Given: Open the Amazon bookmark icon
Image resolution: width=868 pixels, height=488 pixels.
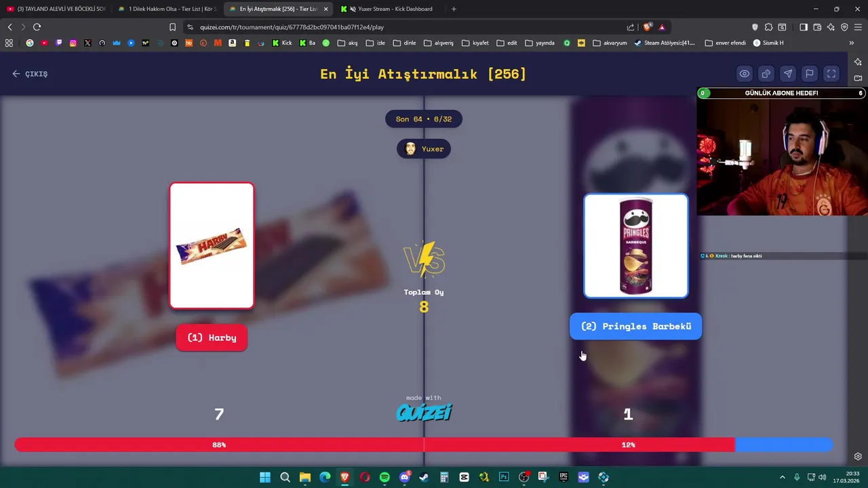Looking at the screenshot, I should pos(233,43).
